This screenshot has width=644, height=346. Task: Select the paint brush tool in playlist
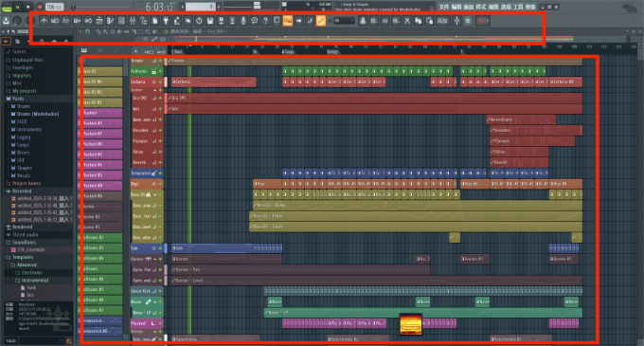tap(105, 31)
